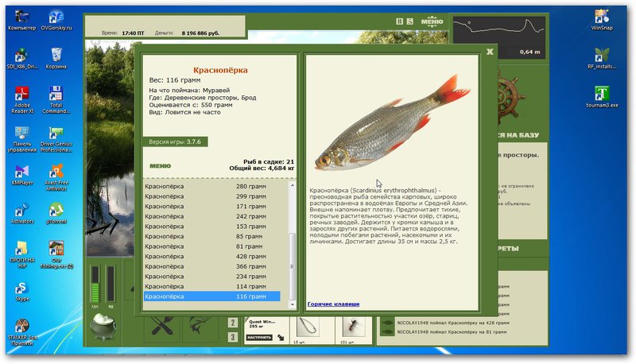
Task: Select Краснопёрка 153 грамм row
Action: click(x=211, y=227)
